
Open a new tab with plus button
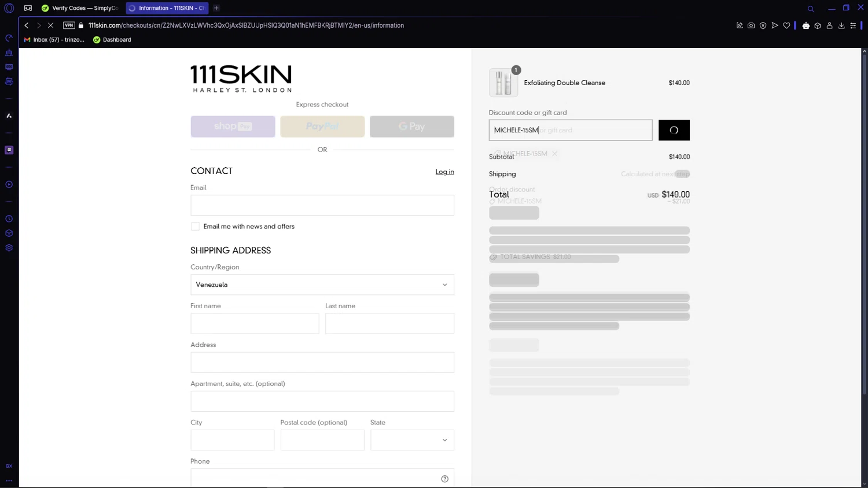[216, 8]
